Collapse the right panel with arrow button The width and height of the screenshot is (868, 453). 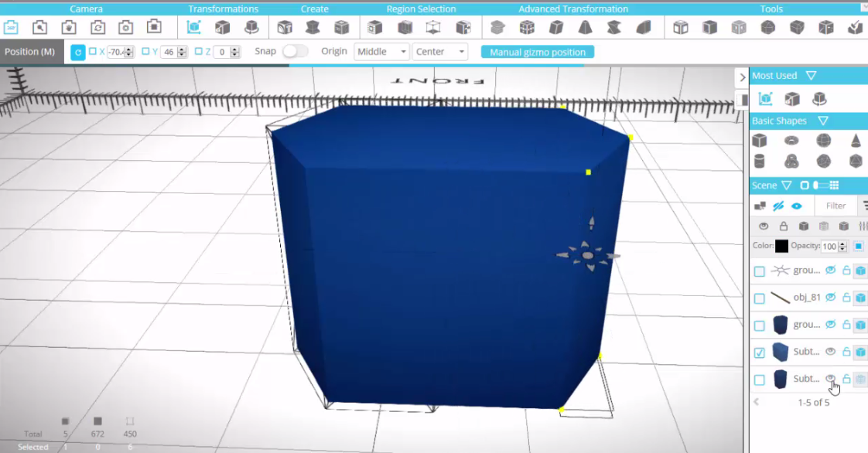[x=743, y=77]
